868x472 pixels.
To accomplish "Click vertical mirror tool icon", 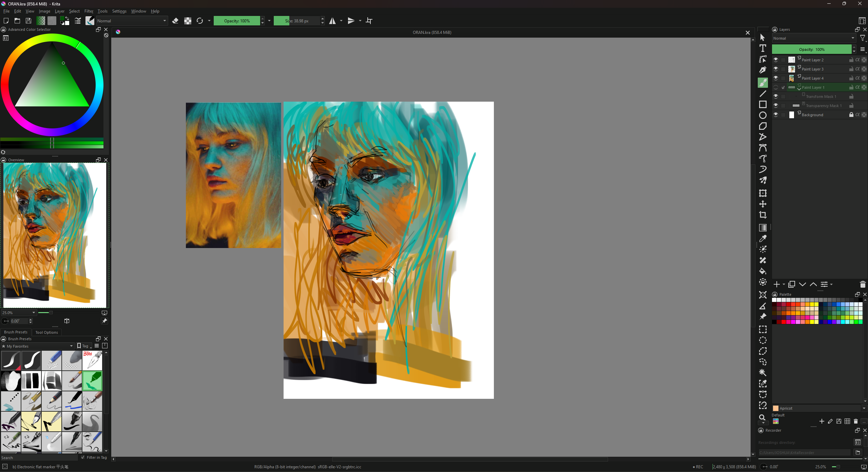I will click(351, 21).
